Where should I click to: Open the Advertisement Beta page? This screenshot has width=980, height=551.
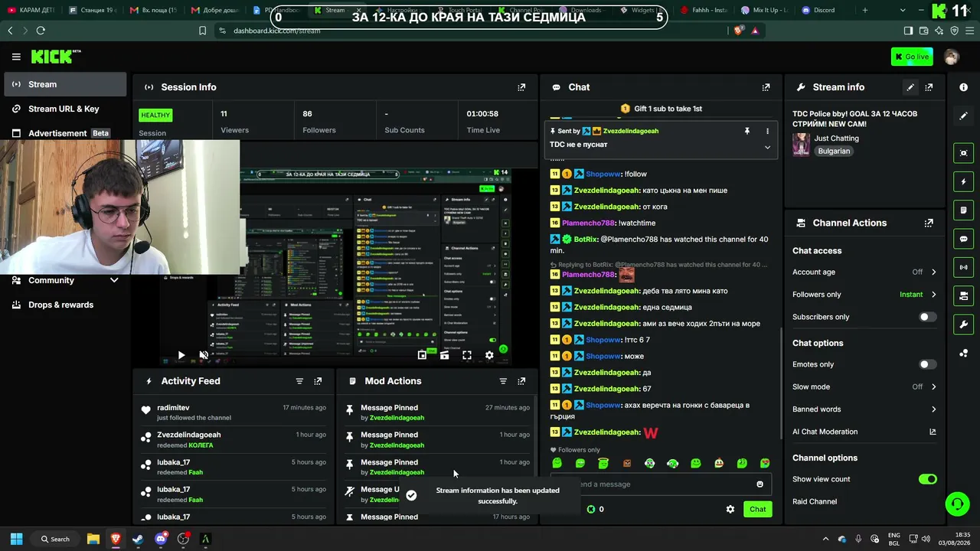click(x=65, y=133)
